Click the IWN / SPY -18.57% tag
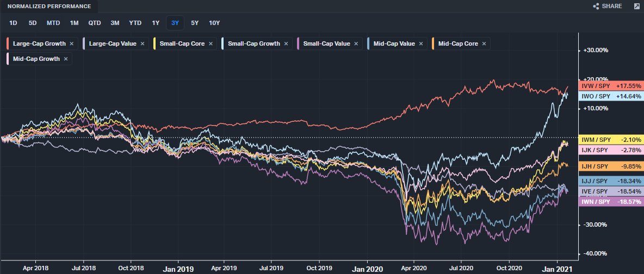Screen dimensions: 644x274 (611, 202)
